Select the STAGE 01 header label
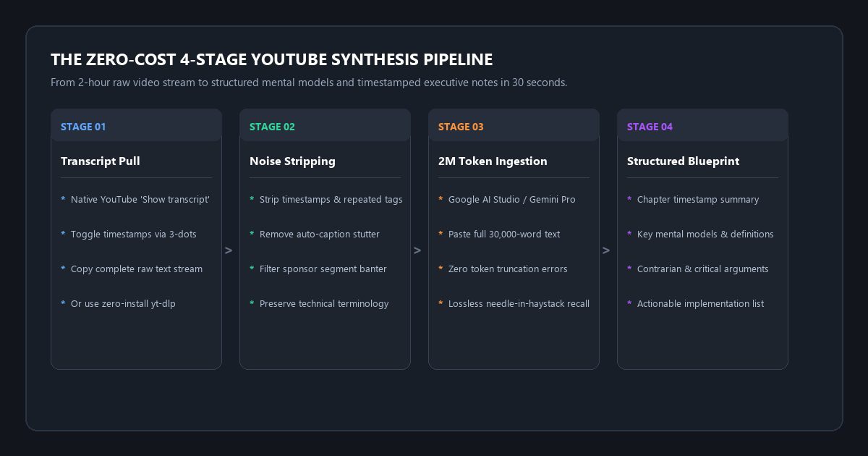This screenshot has width=868, height=456. 83,127
